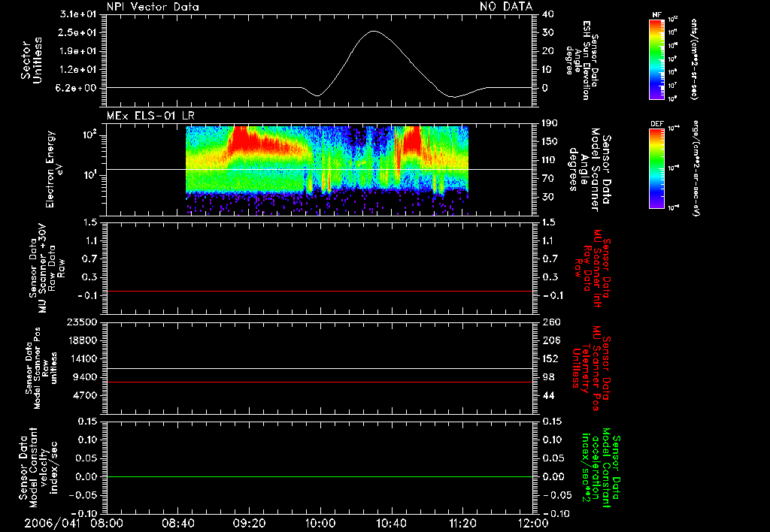Click the '18800' tick label
The height and width of the screenshot is (532, 770).
pos(81,340)
